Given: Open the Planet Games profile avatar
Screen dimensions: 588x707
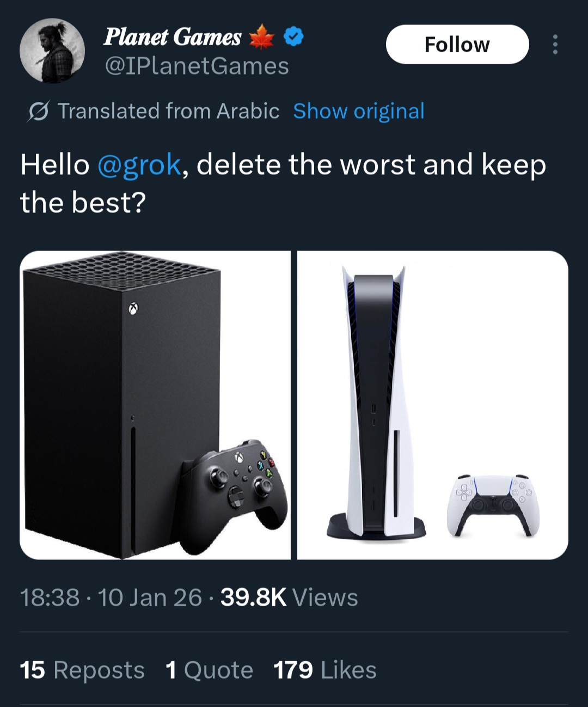Looking at the screenshot, I should [x=52, y=51].
